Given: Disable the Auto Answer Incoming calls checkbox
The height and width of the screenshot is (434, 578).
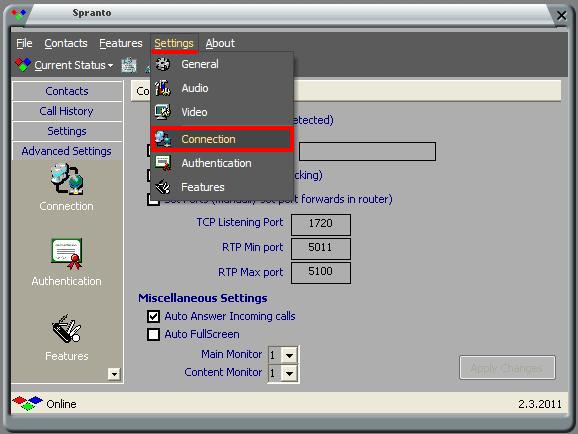Looking at the screenshot, I should pyautogui.click(x=153, y=316).
